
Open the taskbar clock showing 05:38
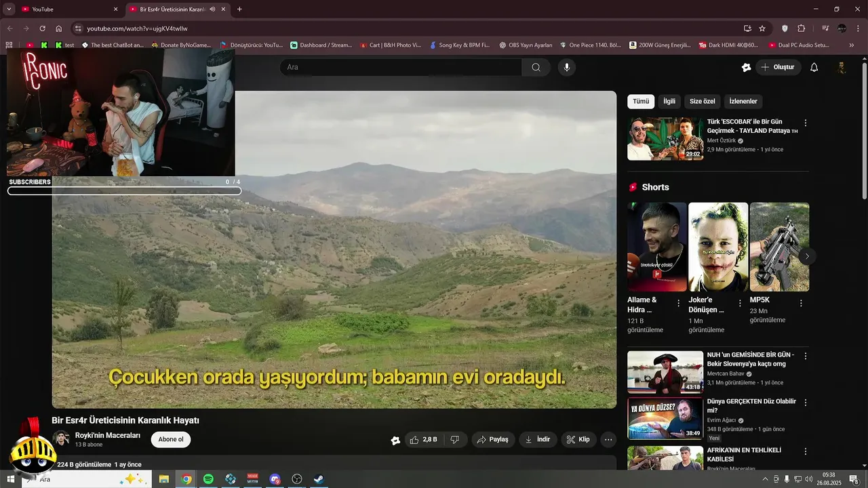coord(829,479)
